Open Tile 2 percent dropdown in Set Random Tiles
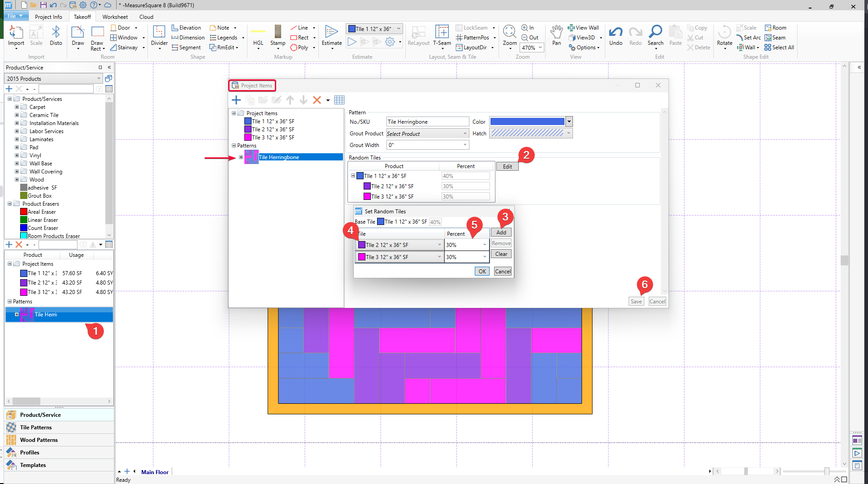Viewport: 868px width, 484px height. pos(484,245)
